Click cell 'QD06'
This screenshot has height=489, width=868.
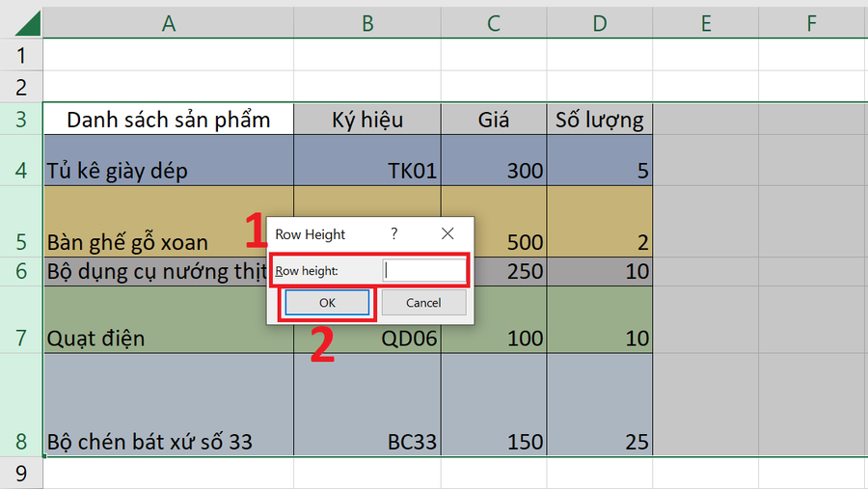click(x=367, y=339)
